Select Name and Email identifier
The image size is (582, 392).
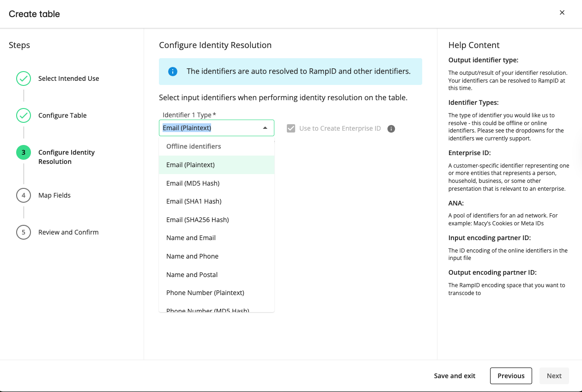(191, 238)
